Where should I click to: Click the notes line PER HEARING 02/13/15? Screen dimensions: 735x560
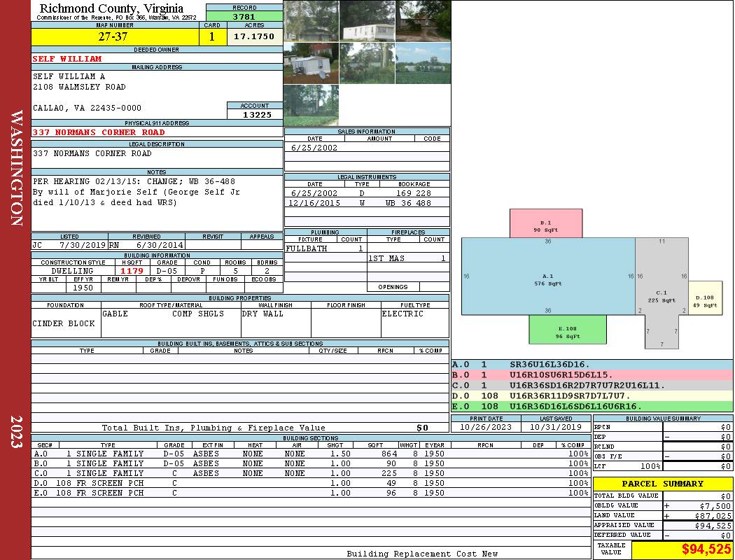click(x=134, y=181)
